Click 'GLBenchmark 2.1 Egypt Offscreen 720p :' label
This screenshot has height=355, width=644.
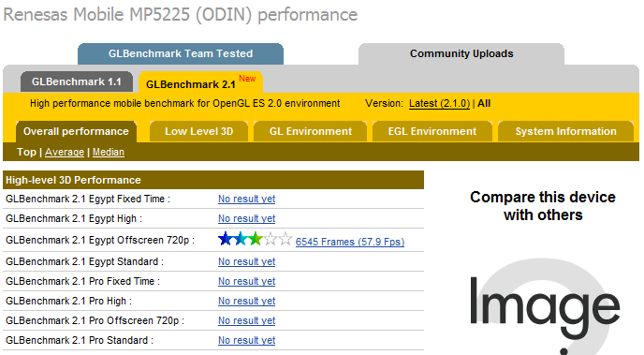(100, 240)
